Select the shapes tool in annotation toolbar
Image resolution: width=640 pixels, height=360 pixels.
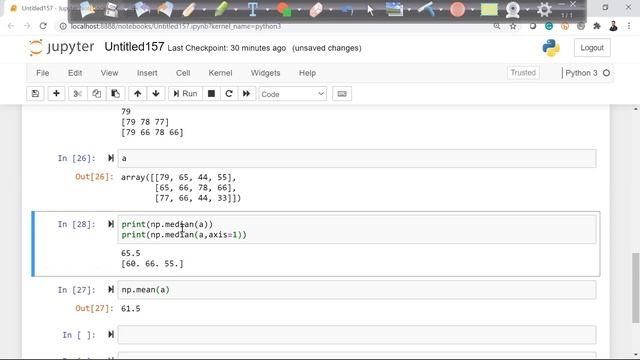(284, 9)
